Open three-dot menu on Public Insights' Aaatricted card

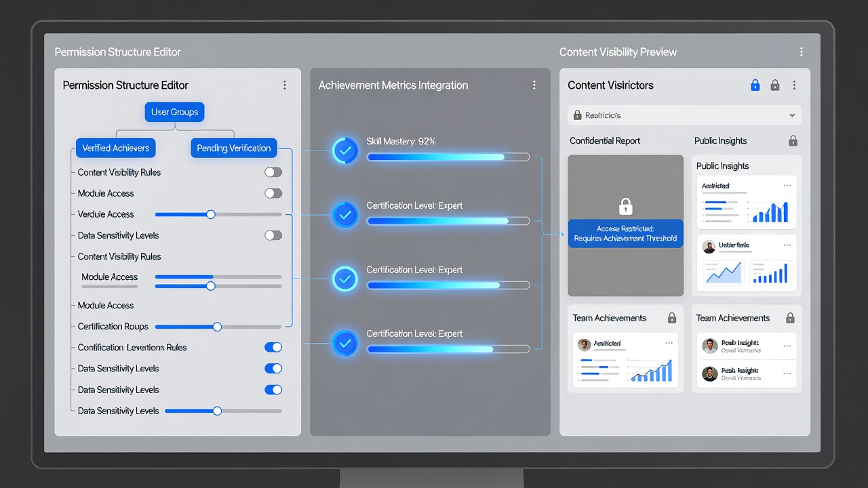[787, 185]
